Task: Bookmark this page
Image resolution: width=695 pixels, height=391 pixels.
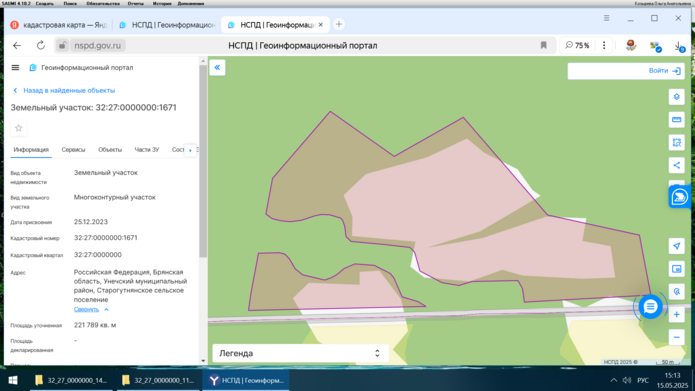Action: pyautogui.click(x=543, y=45)
